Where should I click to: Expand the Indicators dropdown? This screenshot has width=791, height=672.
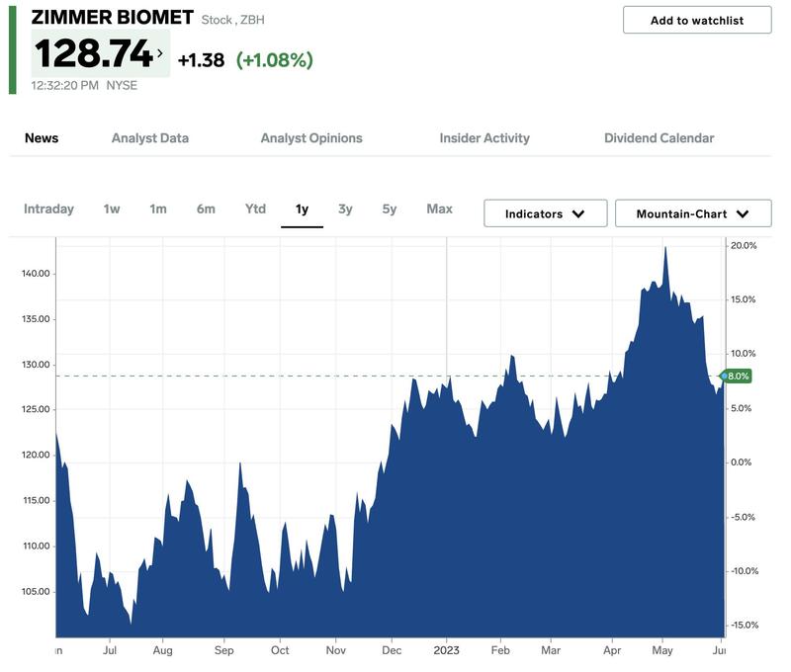pos(546,213)
